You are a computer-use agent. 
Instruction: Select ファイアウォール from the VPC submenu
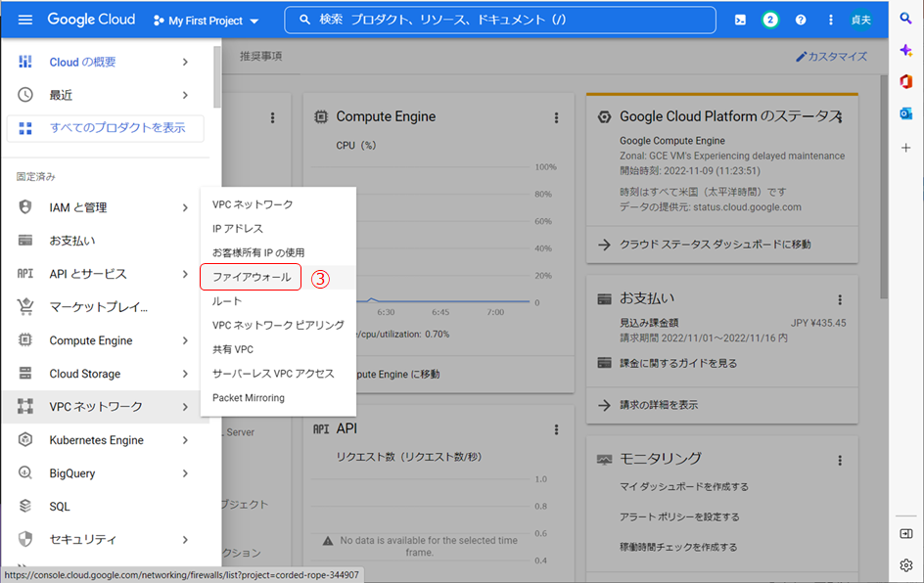[x=252, y=277]
